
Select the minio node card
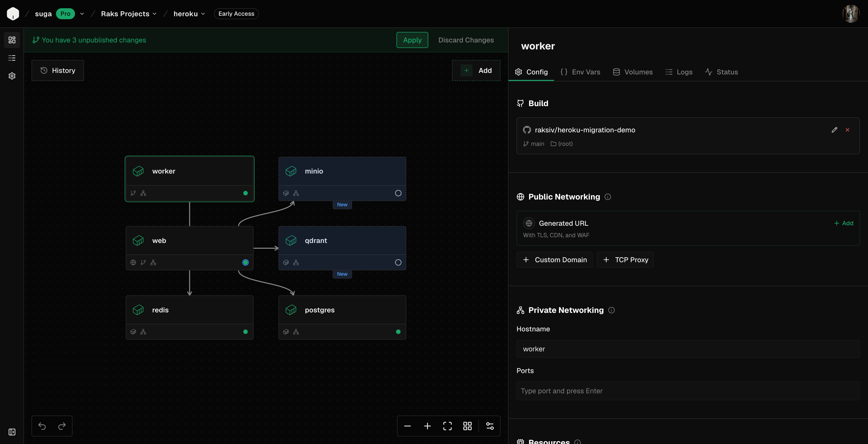(342, 179)
